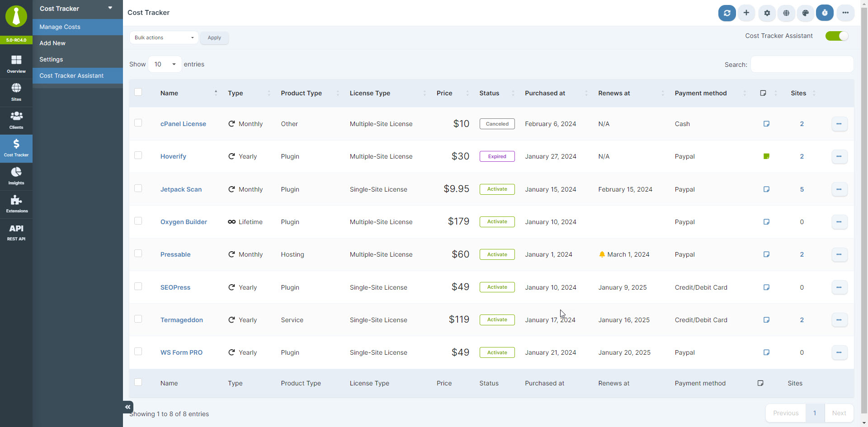Viewport: 868px width, 427px height.
Task: Click the $179 price for Oxygen Builder
Action: (458, 221)
